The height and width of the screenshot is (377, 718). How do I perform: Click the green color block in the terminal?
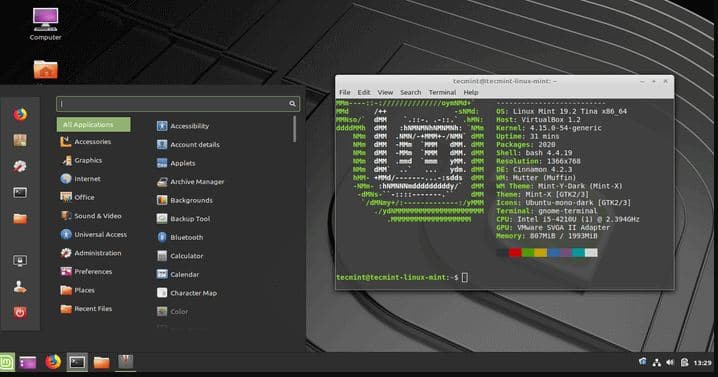pos(528,252)
